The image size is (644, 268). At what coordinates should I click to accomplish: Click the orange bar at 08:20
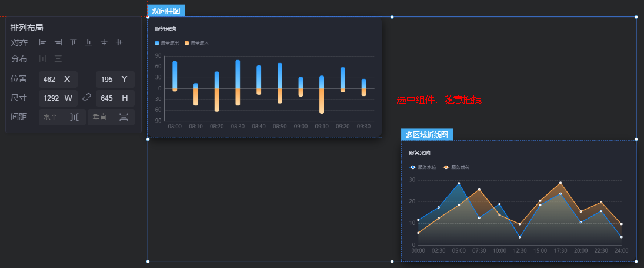pos(217,100)
